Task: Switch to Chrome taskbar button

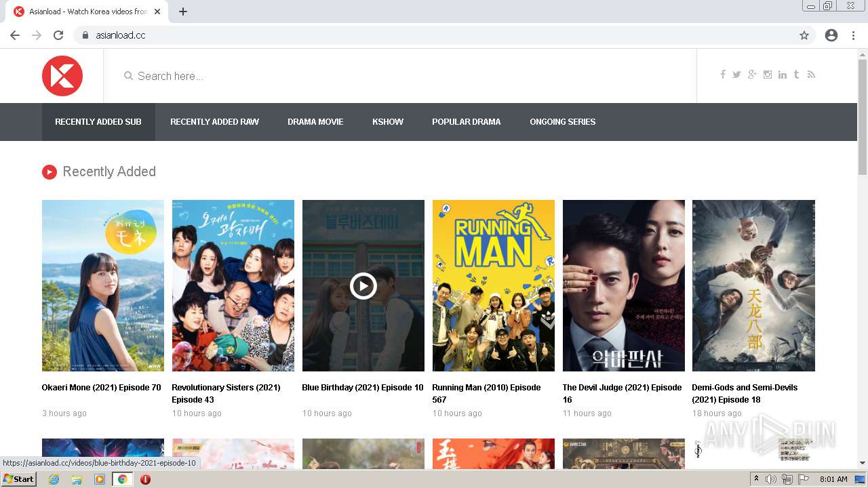Action: pos(123,479)
